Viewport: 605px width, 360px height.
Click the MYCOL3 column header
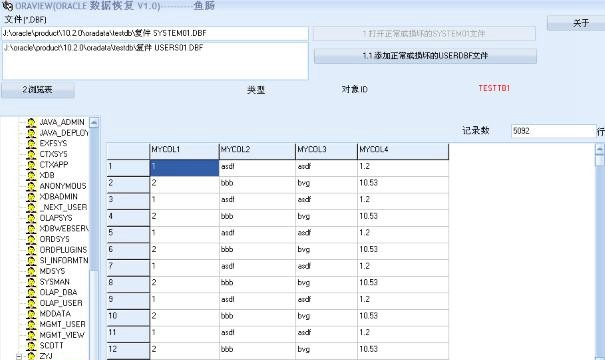point(326,151)
